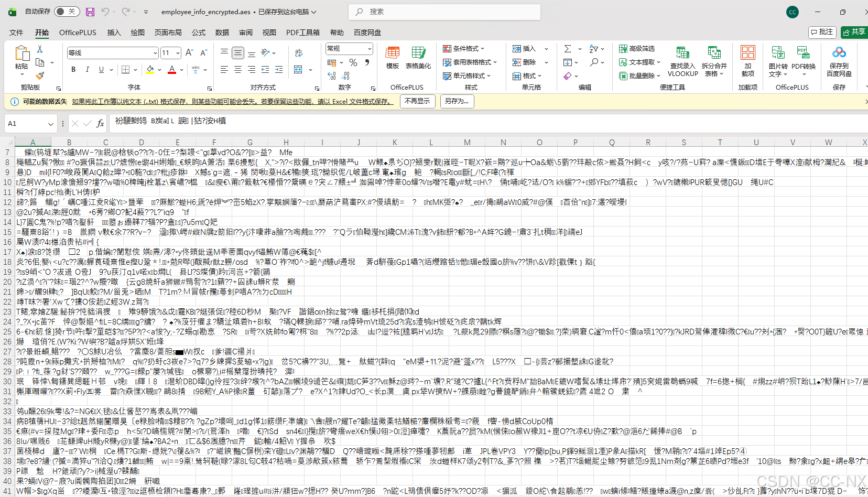Screen dimensions: 868x497
Task: Open the 模板 templates icon
Action: [x=393, y=58]
